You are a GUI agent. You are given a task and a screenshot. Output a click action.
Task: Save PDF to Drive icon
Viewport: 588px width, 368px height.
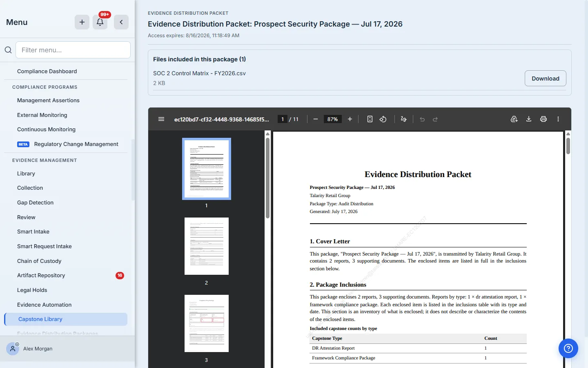514,119
